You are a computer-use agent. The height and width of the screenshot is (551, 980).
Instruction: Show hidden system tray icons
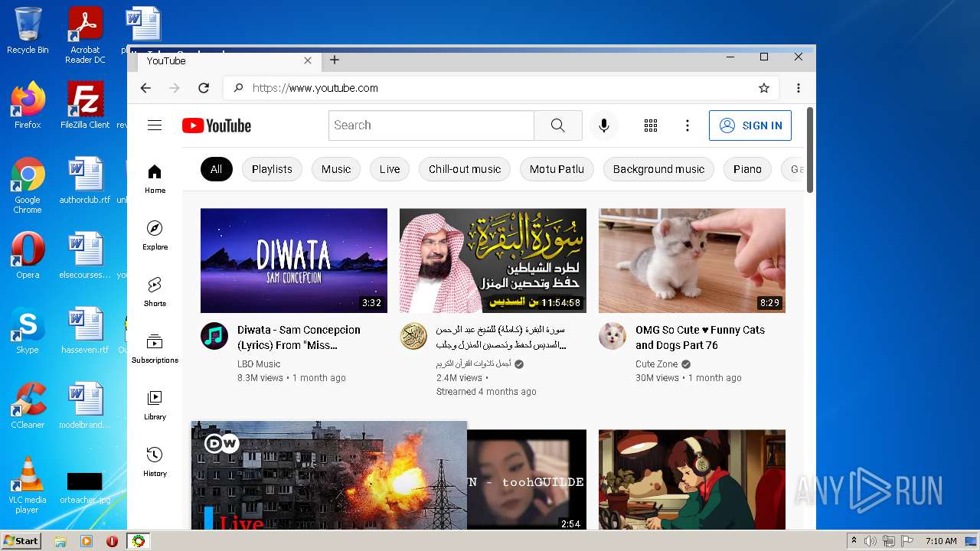(854, 541)
